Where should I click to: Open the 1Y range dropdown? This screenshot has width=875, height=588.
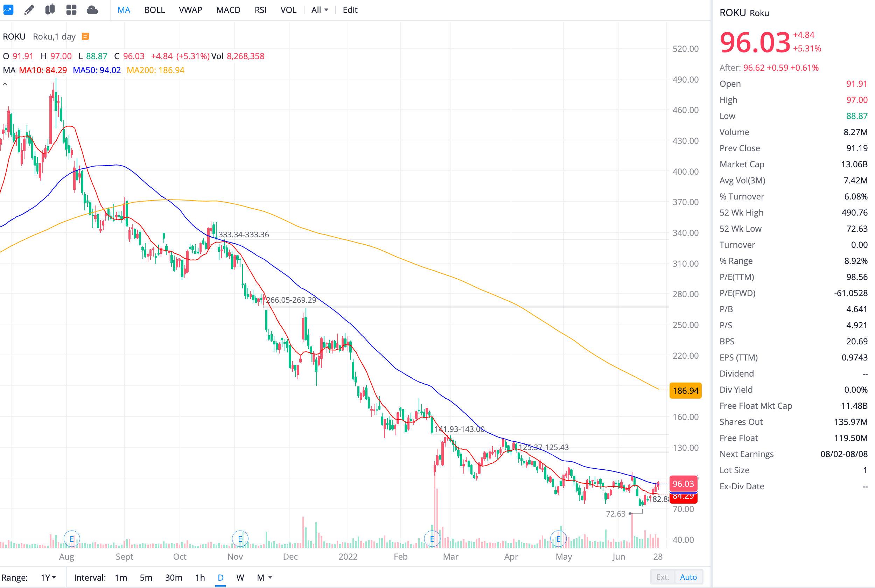point(48,577)
